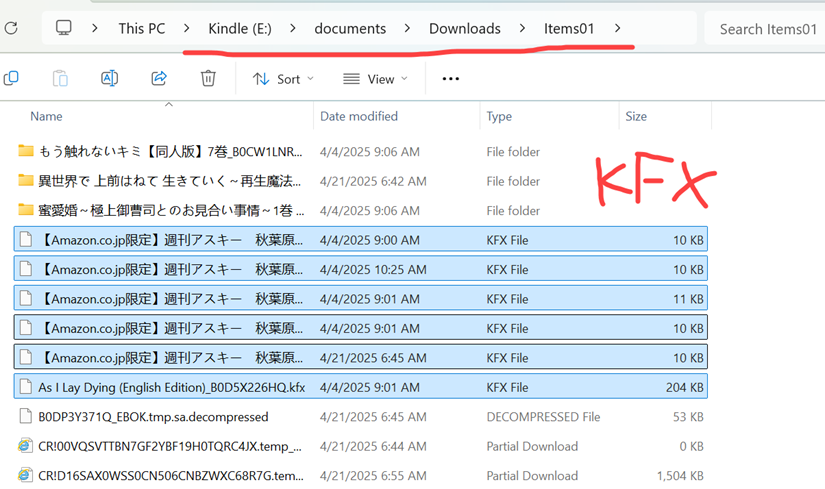The image size is (825, 489).
Task: Sort by Date modified column header
Action: pyautogui.click(x=360, y=117)
